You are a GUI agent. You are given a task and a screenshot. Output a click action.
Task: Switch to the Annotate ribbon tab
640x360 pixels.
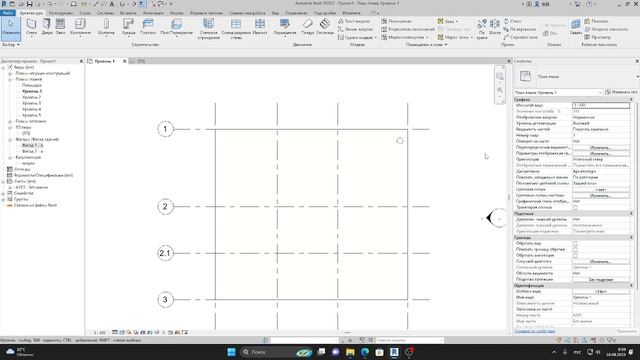click(x=153, y=13)
